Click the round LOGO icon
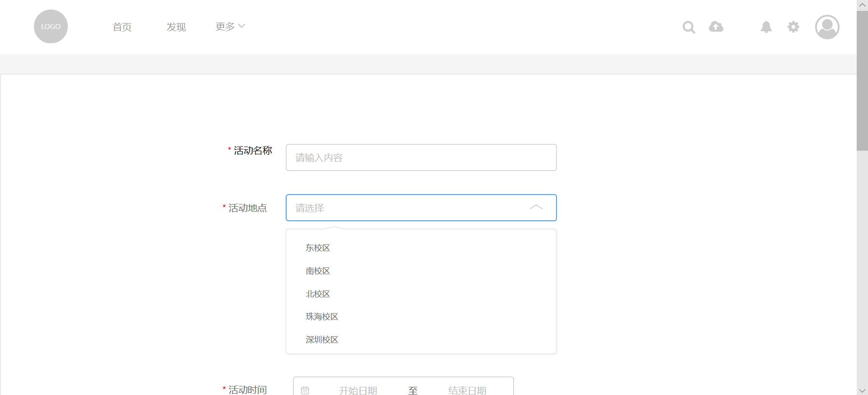Screen dimensions: 868x395 (51, 27)
